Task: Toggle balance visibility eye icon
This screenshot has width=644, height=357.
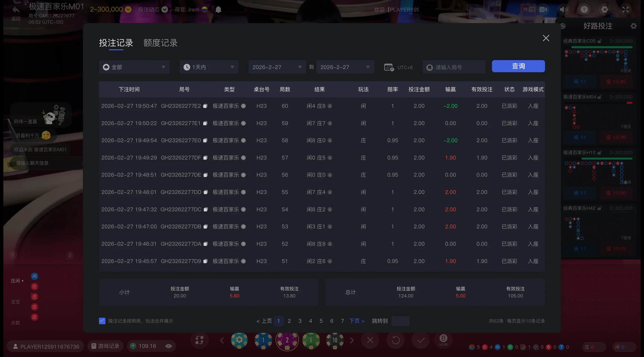Action: 169,346
